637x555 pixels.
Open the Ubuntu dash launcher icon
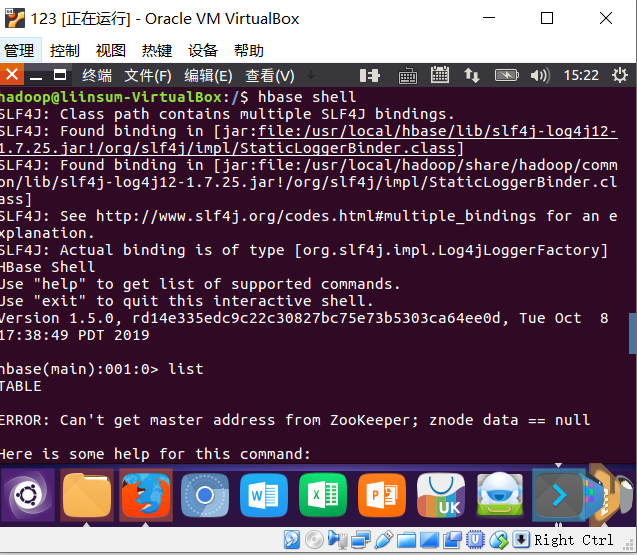(x=28, y=495)
